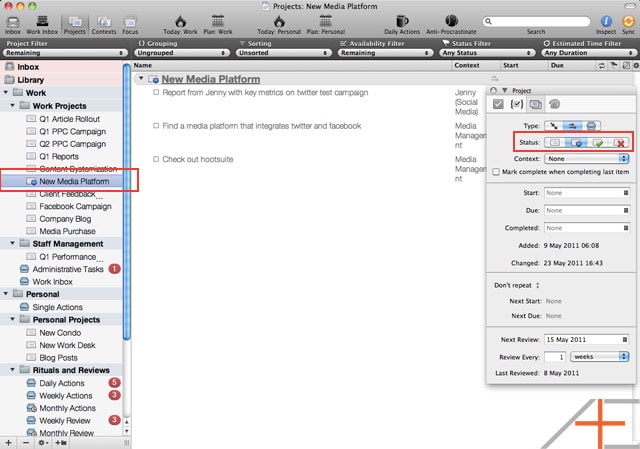Open the Plan: Personal perspective
This screenshot has height=449, width=640.
pos(326,25)
